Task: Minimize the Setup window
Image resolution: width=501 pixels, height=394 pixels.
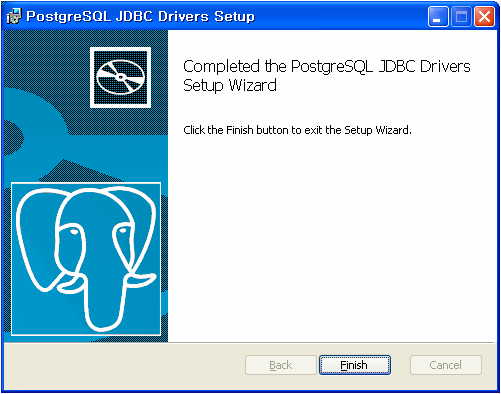Action: click(x=438, y=16)
